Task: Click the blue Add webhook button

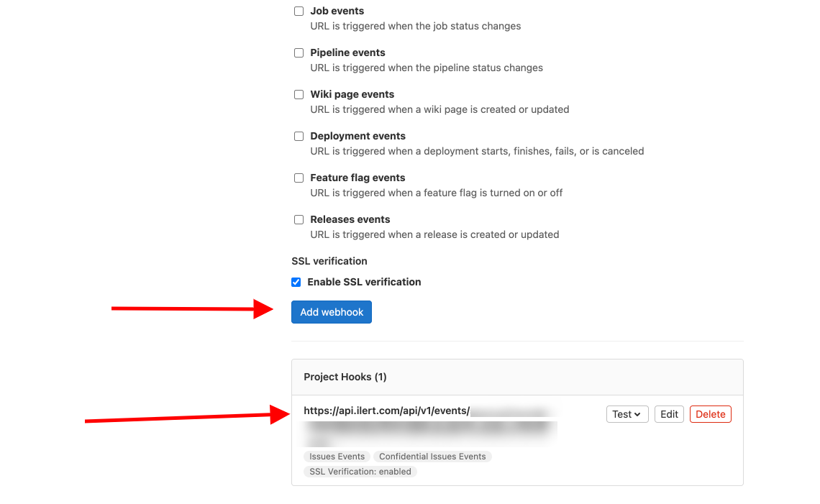Action: click(x=331, y=312)
